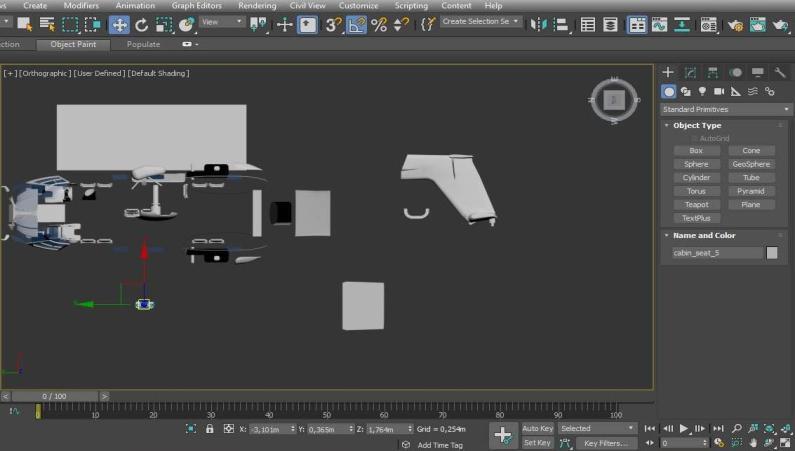Screen dimensions: 795x451
Task: Open Standard Primitives dropdown
Action: tap(726, 109)
